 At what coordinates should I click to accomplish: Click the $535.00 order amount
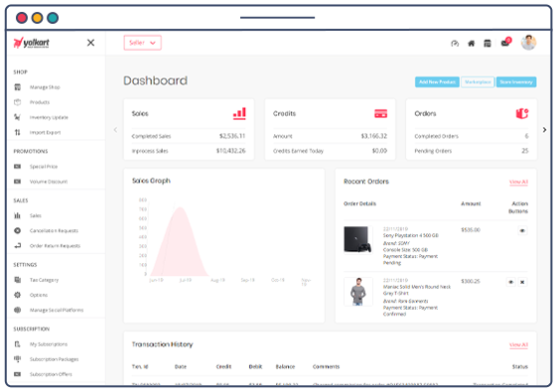(471, 229)
